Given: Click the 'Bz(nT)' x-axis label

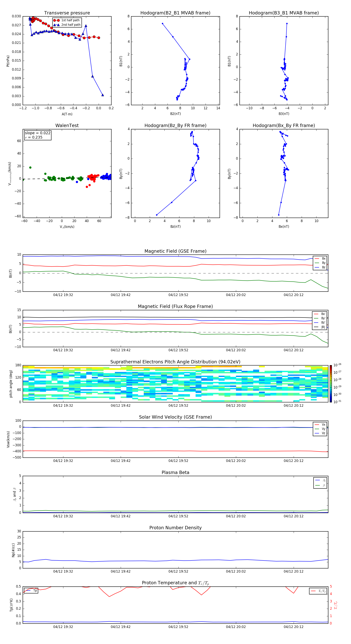Looking at the screenshot, I should pyautogui.click(x=175, y=227).
